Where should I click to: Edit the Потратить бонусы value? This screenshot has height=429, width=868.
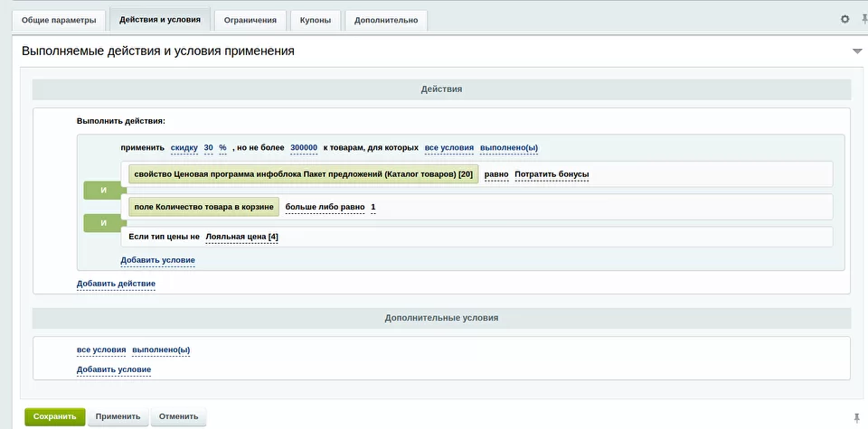552,174
